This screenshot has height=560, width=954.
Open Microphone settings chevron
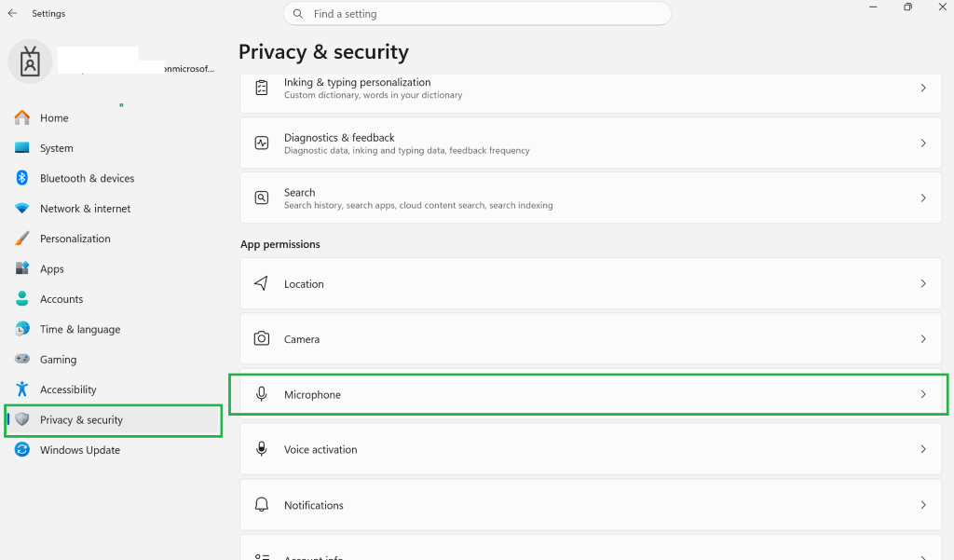click(923, 394)
